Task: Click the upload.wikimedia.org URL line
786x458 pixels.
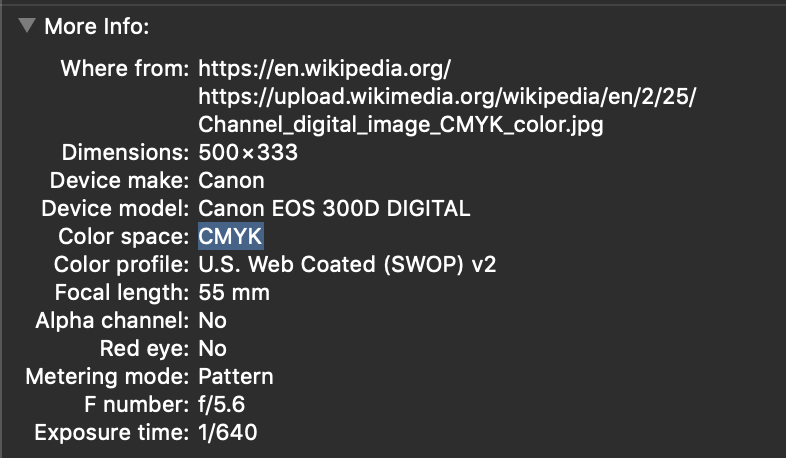Action: [447, 96]
